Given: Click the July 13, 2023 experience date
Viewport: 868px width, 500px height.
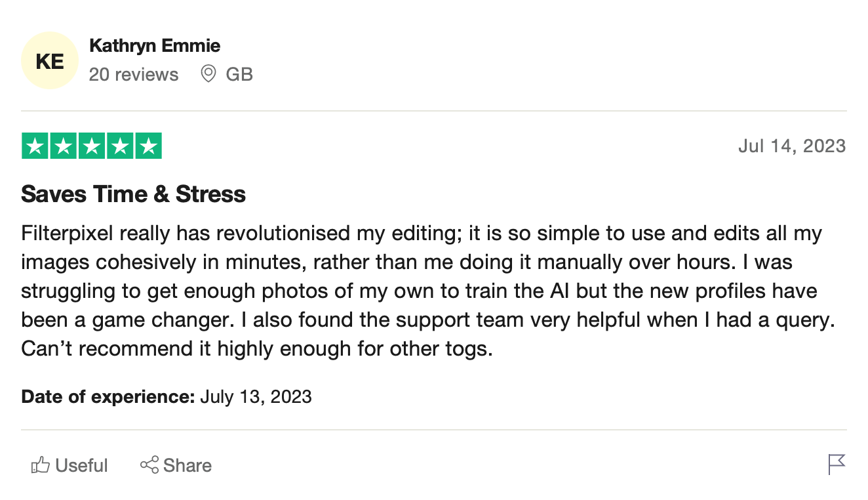Looking at the screenshot, I should click(256, 396).
